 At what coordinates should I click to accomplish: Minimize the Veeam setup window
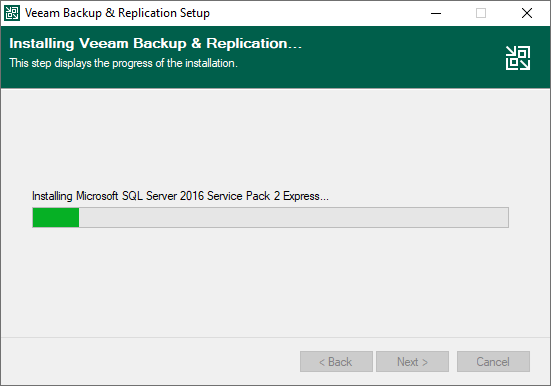pyautogui.click(x=436, y=13)
